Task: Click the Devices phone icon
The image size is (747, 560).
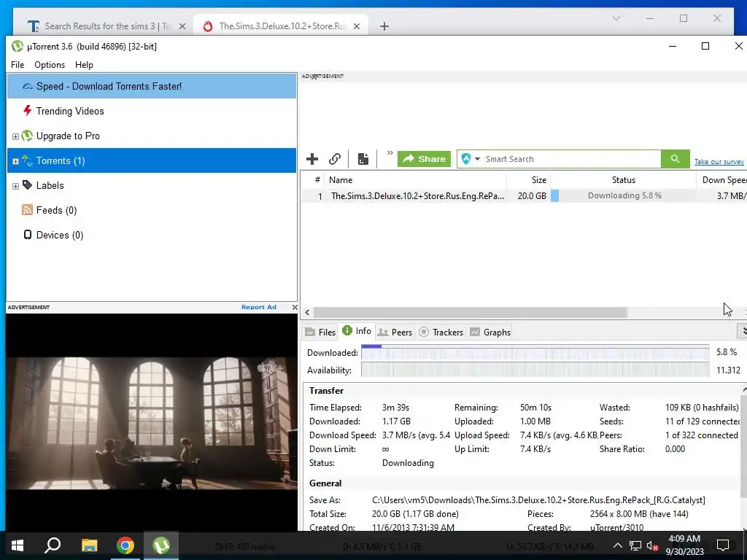Action: tap(28, 235)
